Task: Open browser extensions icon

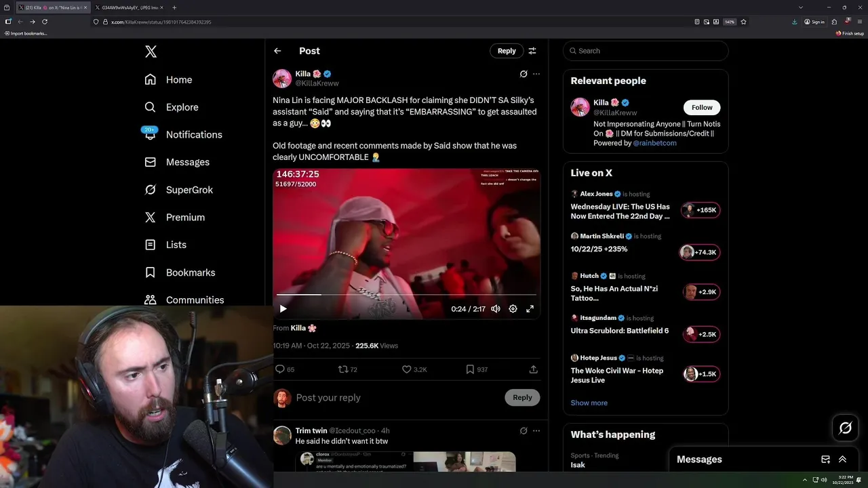Action: pyautogui.click(x=834, y=22)
